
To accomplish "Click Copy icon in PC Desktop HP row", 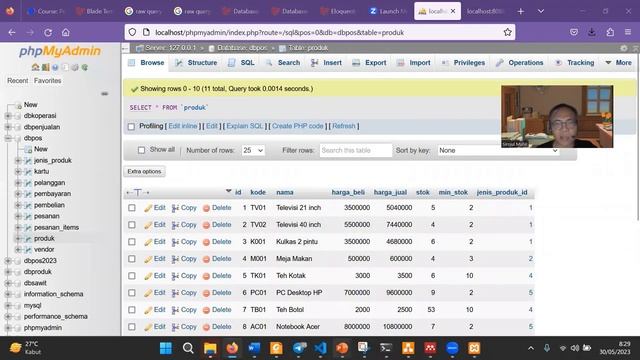I will click(x=175, y=293).
